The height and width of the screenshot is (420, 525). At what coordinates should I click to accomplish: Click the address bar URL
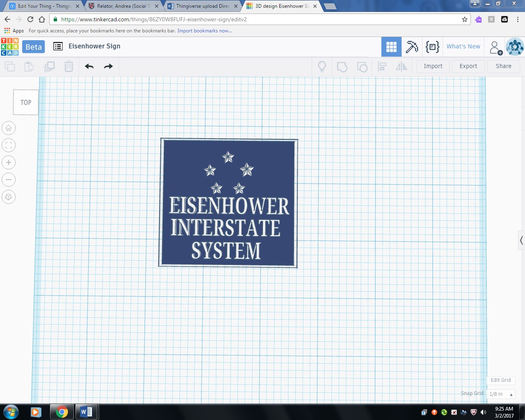coord(154,19)
